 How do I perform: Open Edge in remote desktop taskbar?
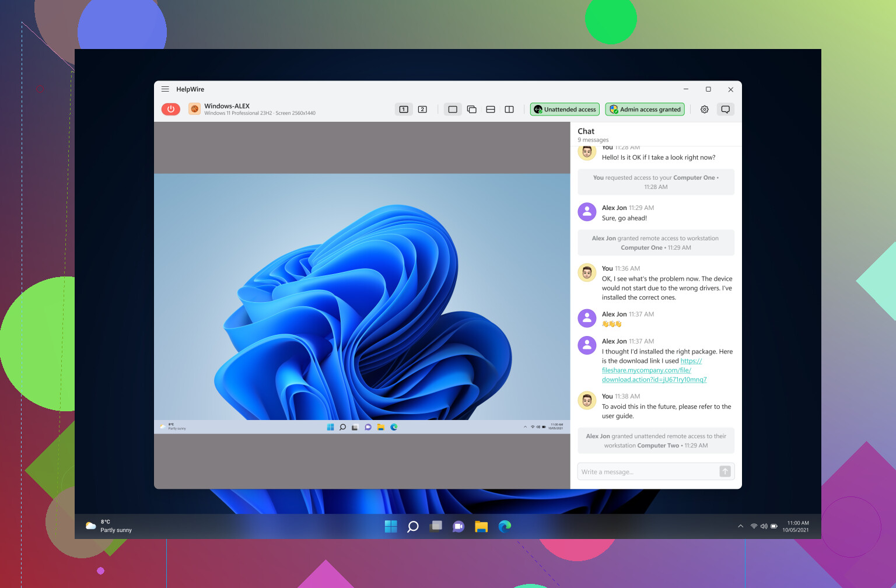click(394, 427)
